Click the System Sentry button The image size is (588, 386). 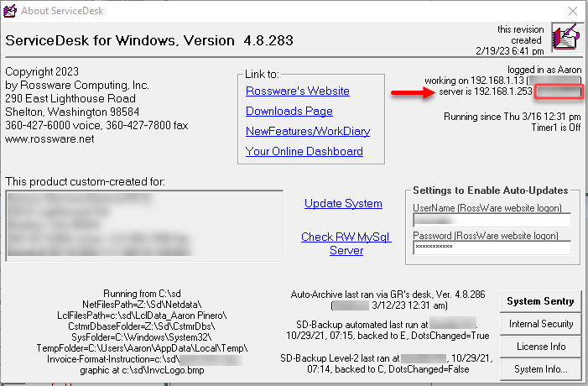(540, 301)
